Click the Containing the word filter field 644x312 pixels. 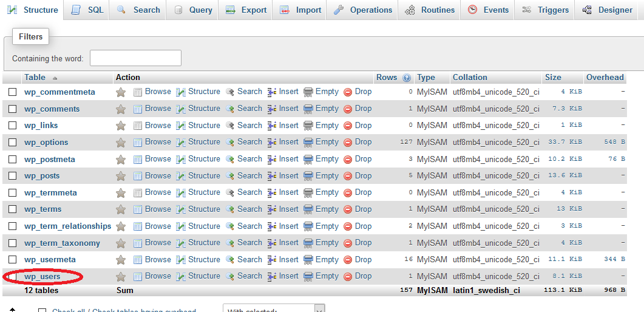(x=135, y=58)
